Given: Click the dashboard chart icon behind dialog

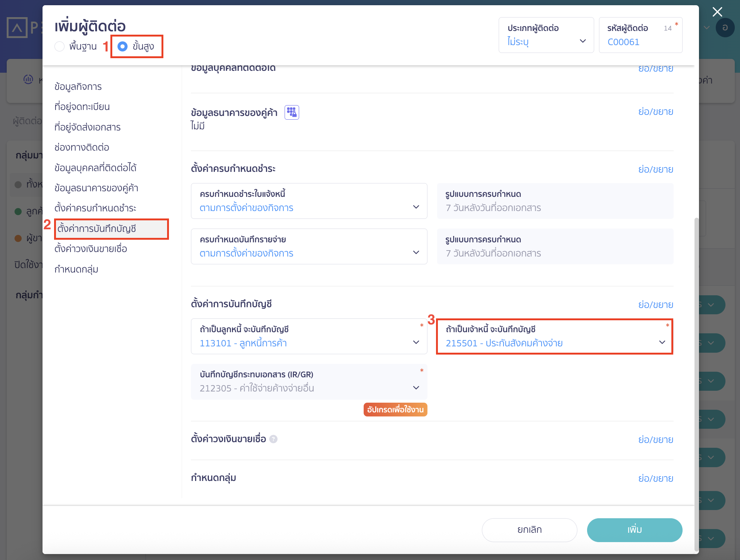Looking at the screenshot, I should [28, 79].
